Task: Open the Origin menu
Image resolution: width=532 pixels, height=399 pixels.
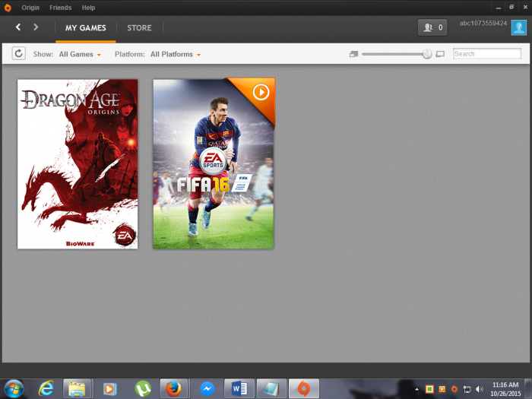Action: (30, 8)
